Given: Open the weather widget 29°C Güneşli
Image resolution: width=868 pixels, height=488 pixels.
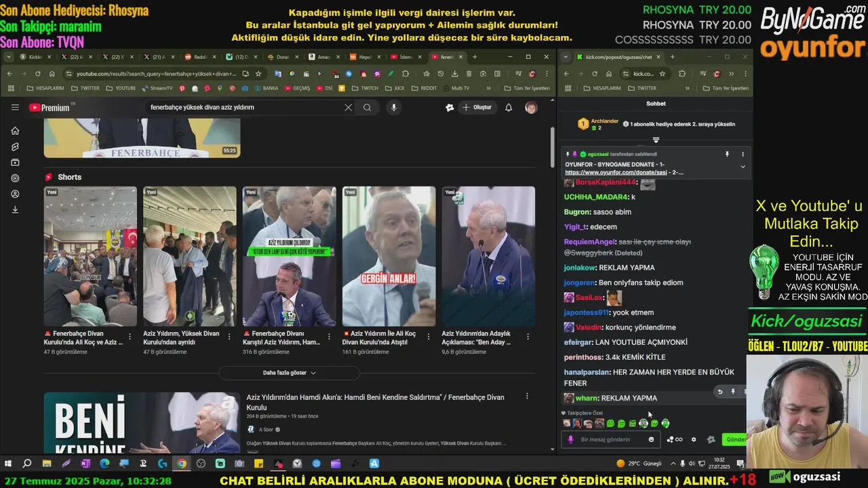Looking at the screenshot, I should tap(638, 464).
